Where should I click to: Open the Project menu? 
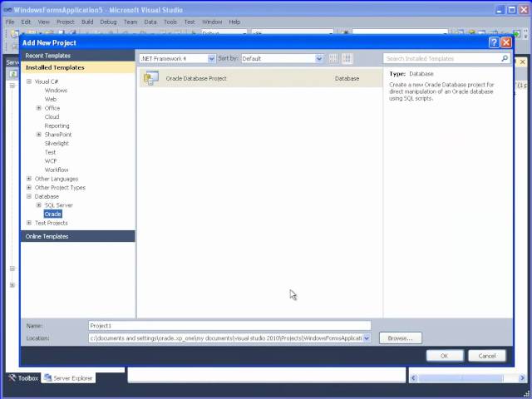tap(65, 22)
